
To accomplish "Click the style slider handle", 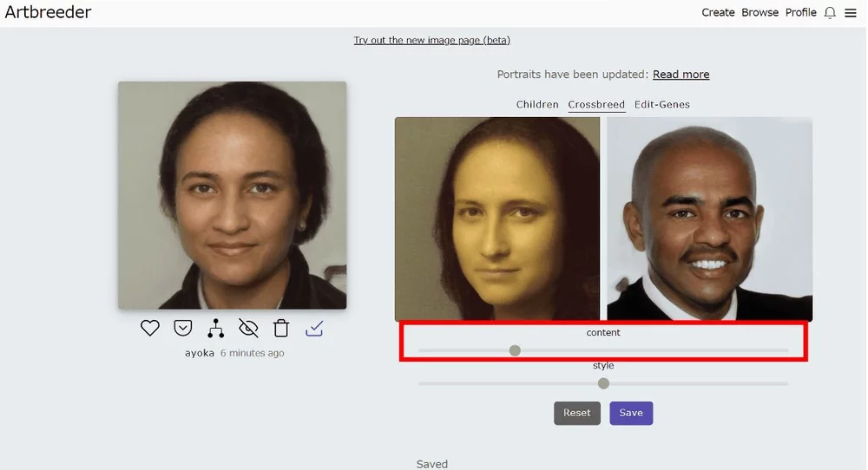I will tap(603, 383).
